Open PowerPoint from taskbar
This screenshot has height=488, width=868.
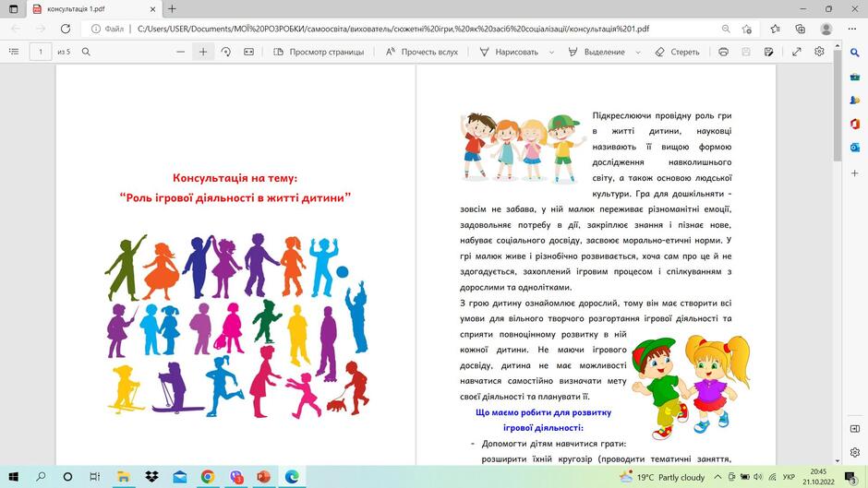(263, 476)
